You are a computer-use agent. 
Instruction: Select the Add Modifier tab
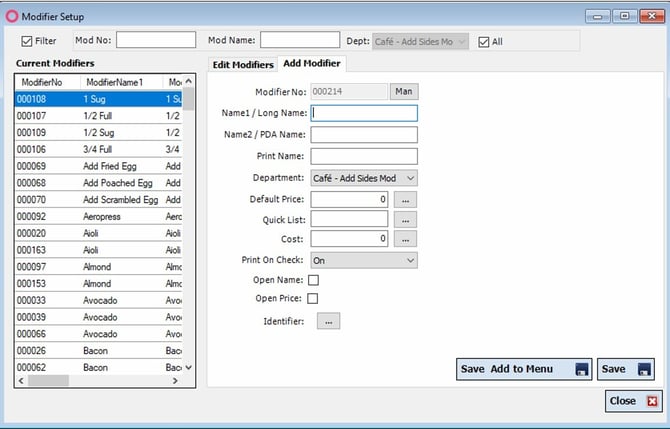[312, 63]
